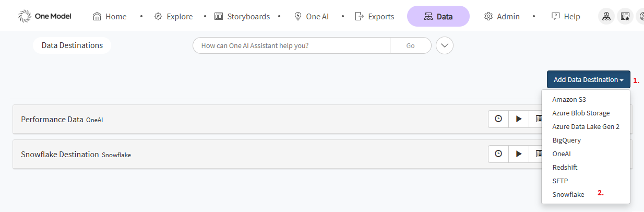Expand the Add Data Destination dropdown
The width and height of the screenshot is (644, 212).
pos(588,80)
